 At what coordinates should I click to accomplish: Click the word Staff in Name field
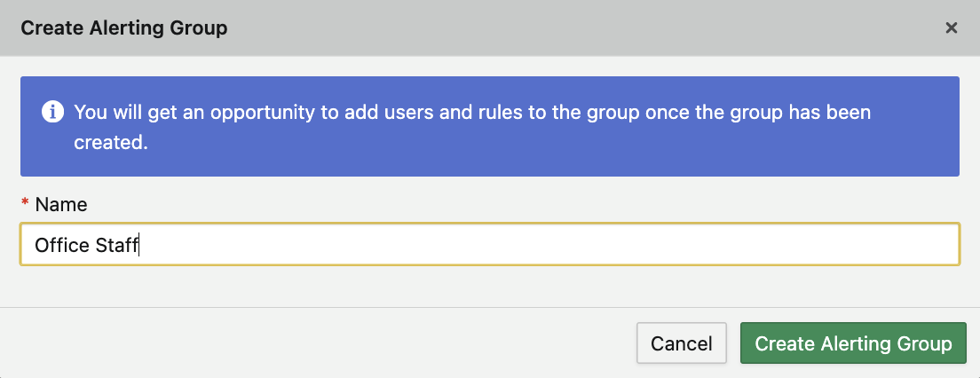point(117,245)
